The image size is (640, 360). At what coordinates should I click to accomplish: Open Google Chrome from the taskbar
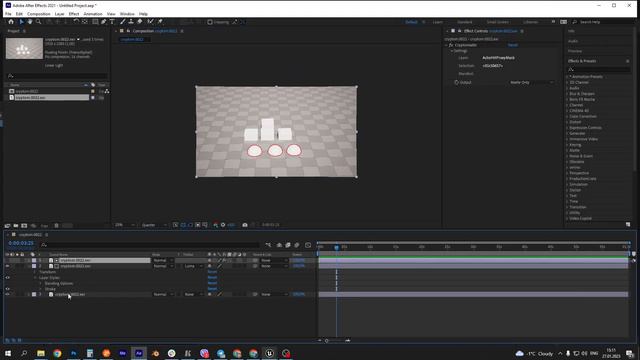click(x=57, y=353)
